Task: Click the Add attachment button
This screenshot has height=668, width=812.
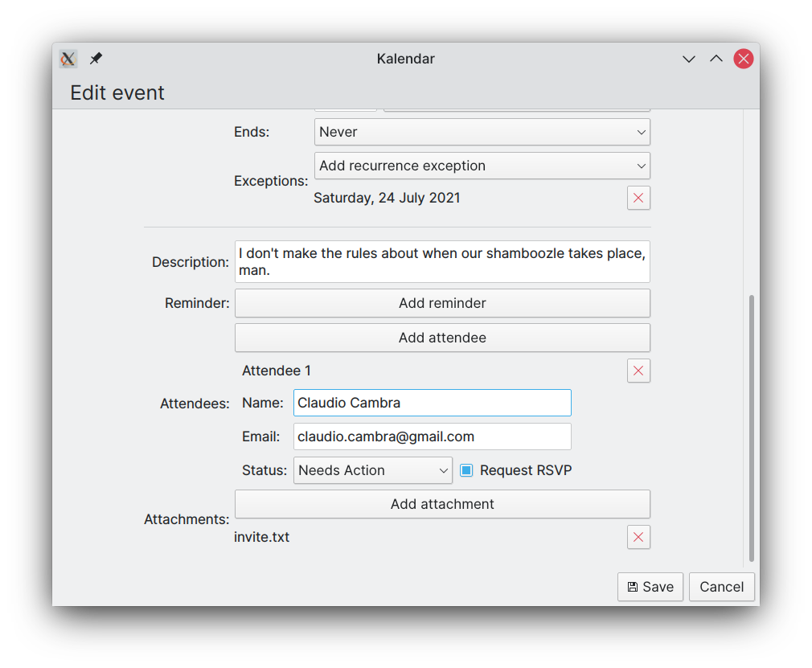Action: pos(442,504)
